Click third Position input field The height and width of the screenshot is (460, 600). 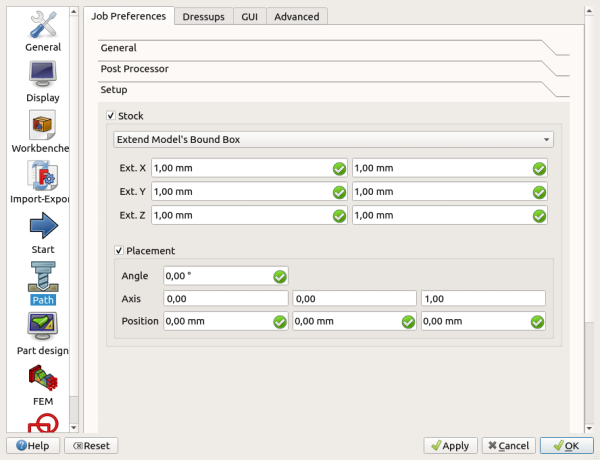point(483,321)
